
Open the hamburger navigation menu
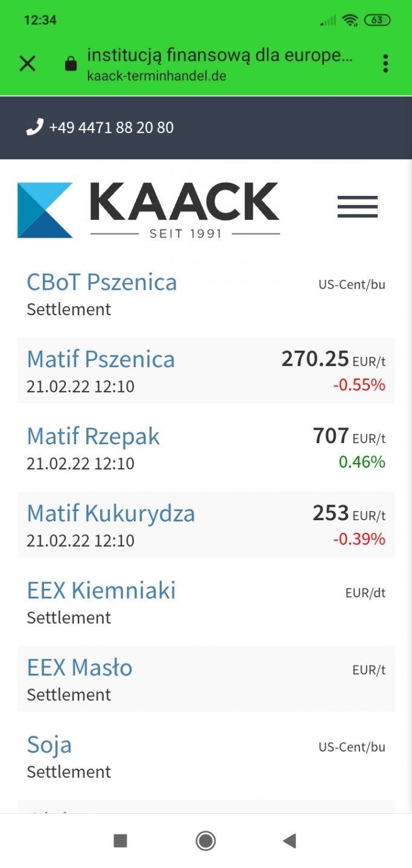click(x=357, y=207)
